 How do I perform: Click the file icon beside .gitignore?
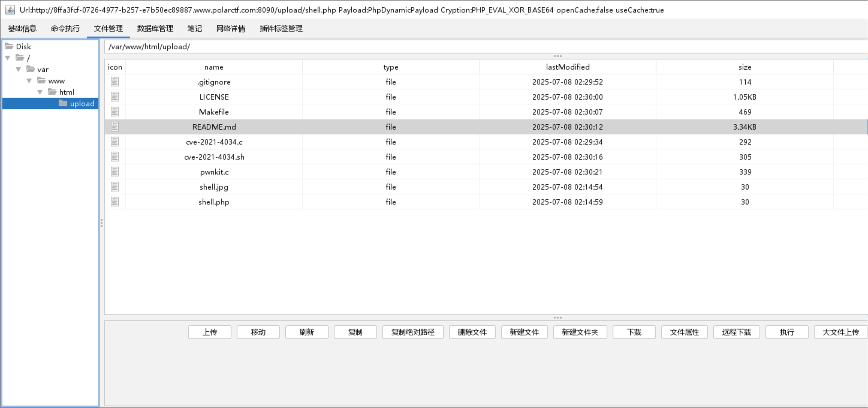click(x=115, y=82)
